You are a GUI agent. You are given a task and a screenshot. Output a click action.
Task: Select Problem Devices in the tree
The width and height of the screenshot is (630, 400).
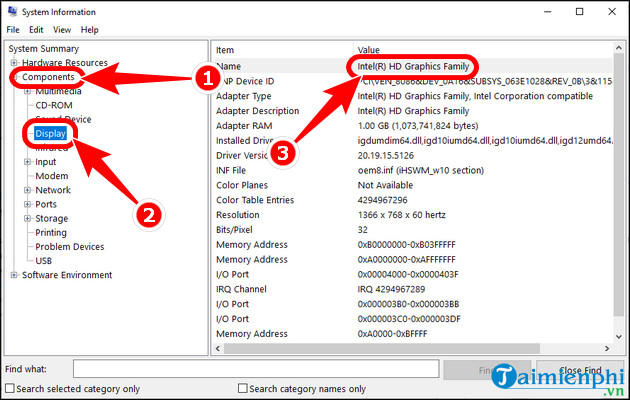[69, 246]
